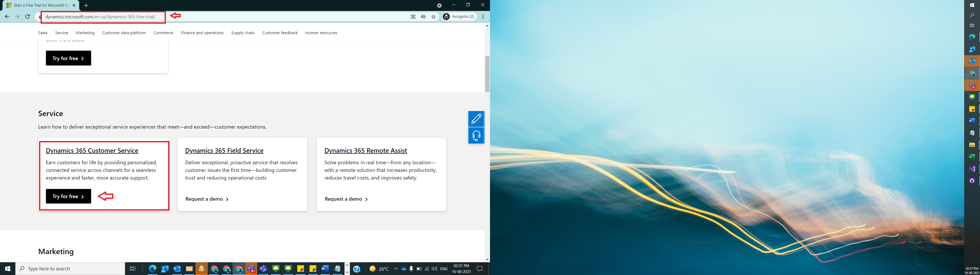Click the blue pencil feedback icon
Screen dimensions: 980x275
pos(476,119)
